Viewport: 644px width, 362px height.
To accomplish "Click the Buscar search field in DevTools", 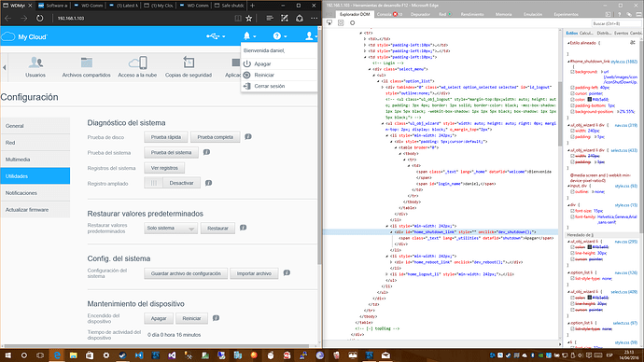I will [x=617, y=23].
